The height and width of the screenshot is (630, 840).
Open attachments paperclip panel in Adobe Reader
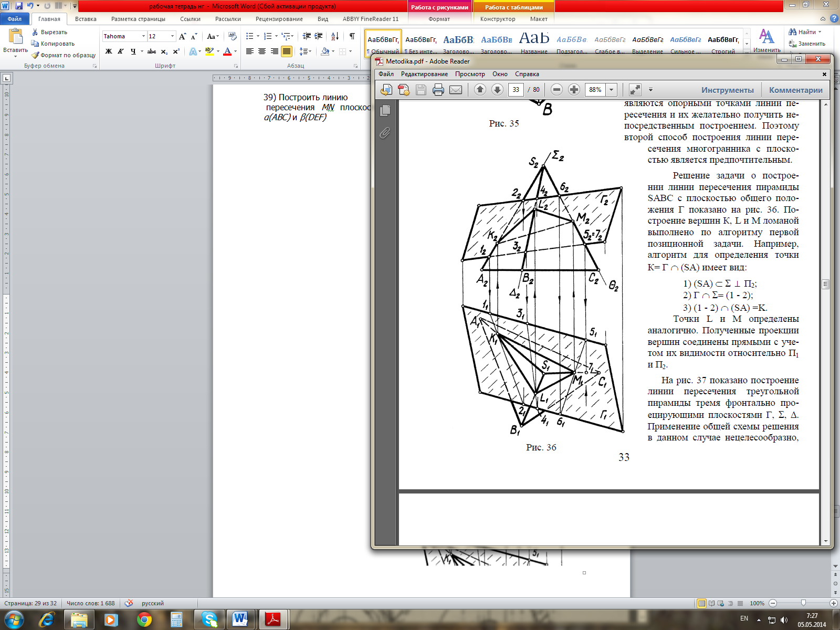pos(385,133)
